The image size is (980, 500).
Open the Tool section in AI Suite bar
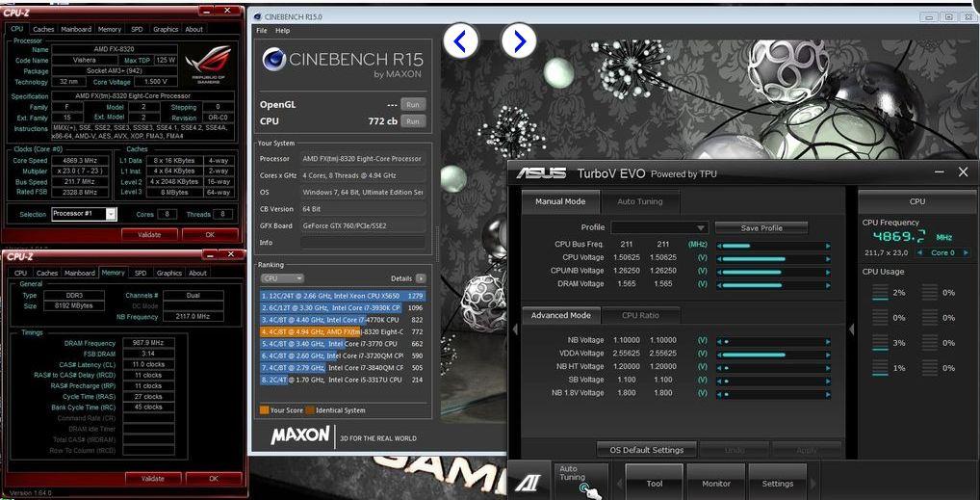654,482
